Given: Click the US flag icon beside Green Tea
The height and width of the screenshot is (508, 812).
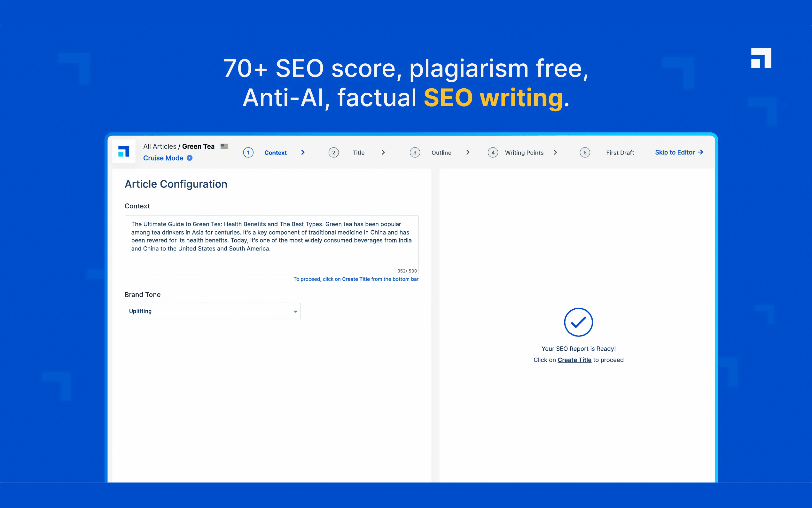Looking at the screenshot, I should point(224,146).
